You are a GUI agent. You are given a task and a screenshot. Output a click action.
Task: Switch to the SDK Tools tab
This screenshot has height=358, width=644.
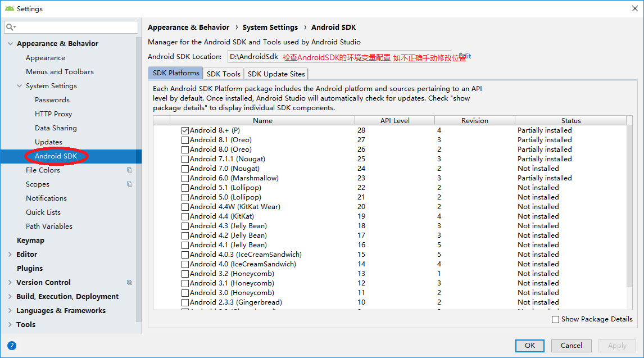[x=224, y=74]
